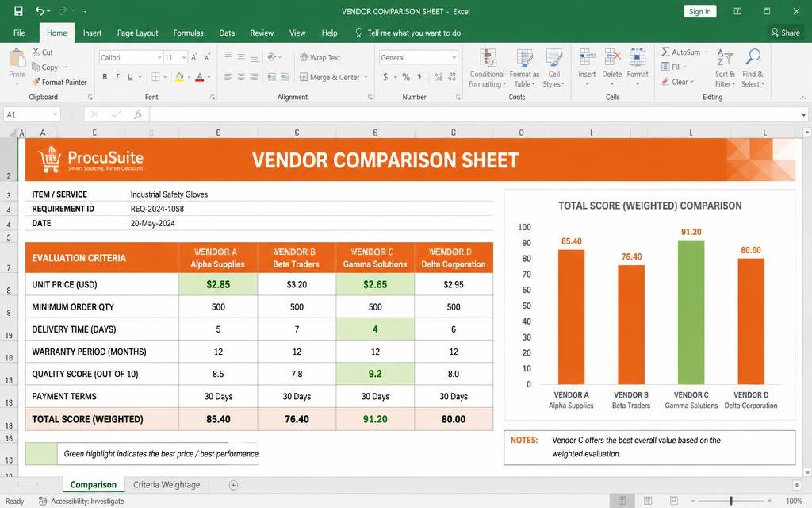Open the font name Calibri dropdown
This screenshot has height=508, width=812.
[159, 57]
